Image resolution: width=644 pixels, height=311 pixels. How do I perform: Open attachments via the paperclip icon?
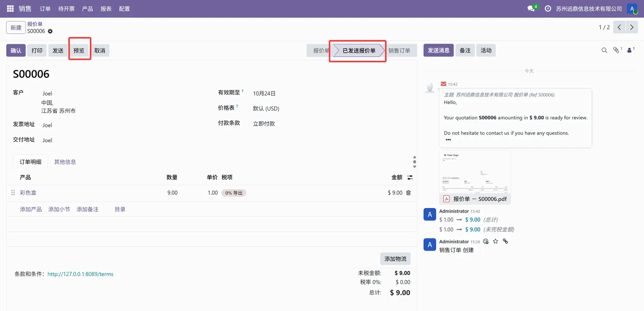click(616, 50)
